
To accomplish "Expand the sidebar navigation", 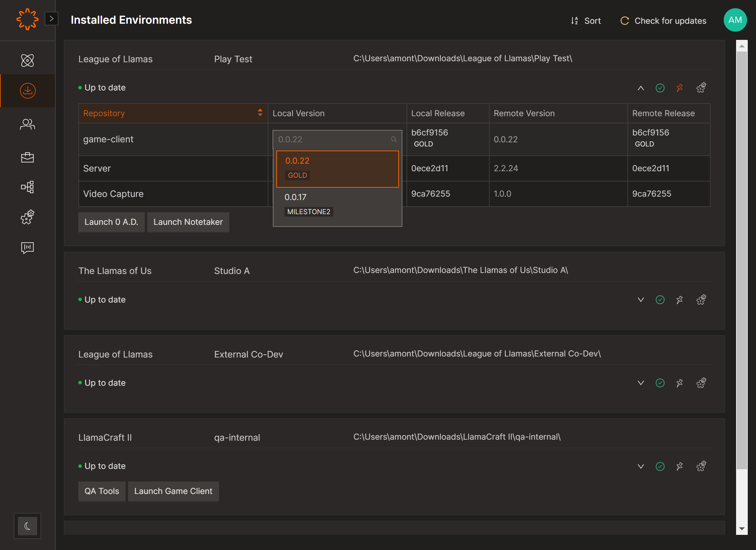I will coord(52,19).
